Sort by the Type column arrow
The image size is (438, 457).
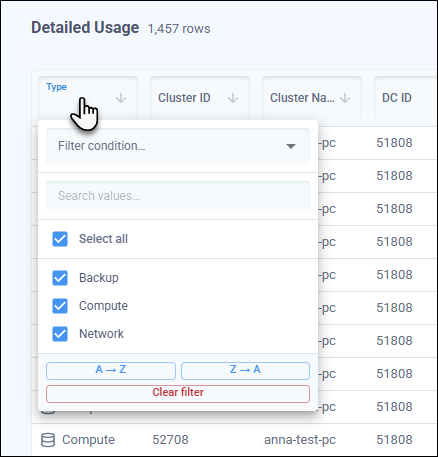121,98
